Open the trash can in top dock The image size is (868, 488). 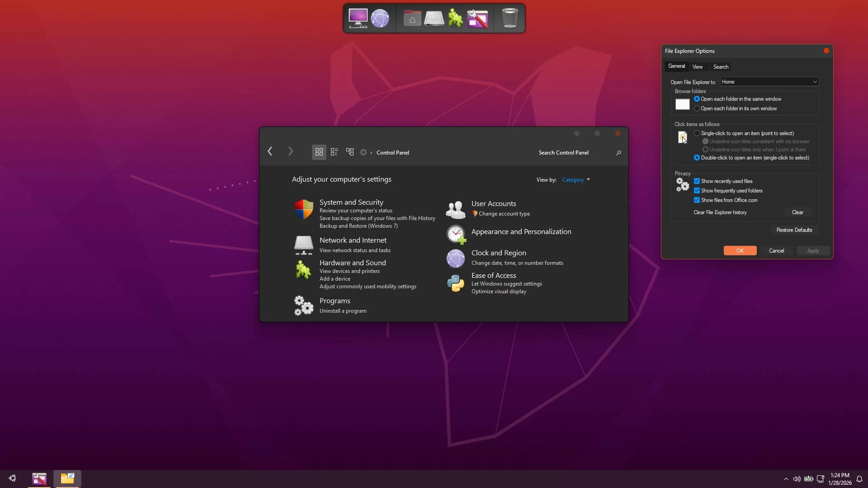pyautogui.click(x=509, y=19)
